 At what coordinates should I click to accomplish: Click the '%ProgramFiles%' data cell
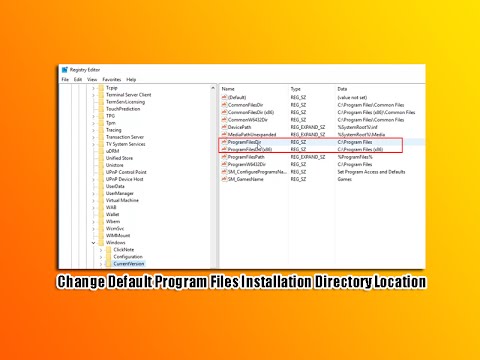(x=355, y=157)
